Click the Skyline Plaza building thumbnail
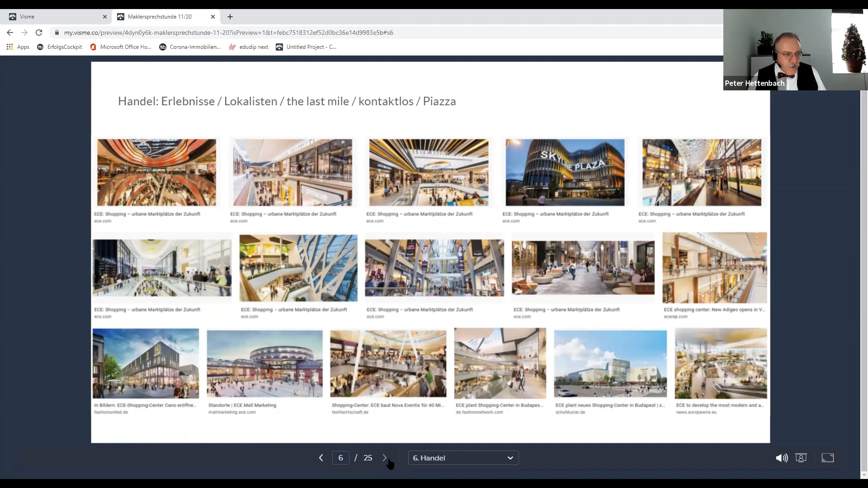 [x=565, y=172]
